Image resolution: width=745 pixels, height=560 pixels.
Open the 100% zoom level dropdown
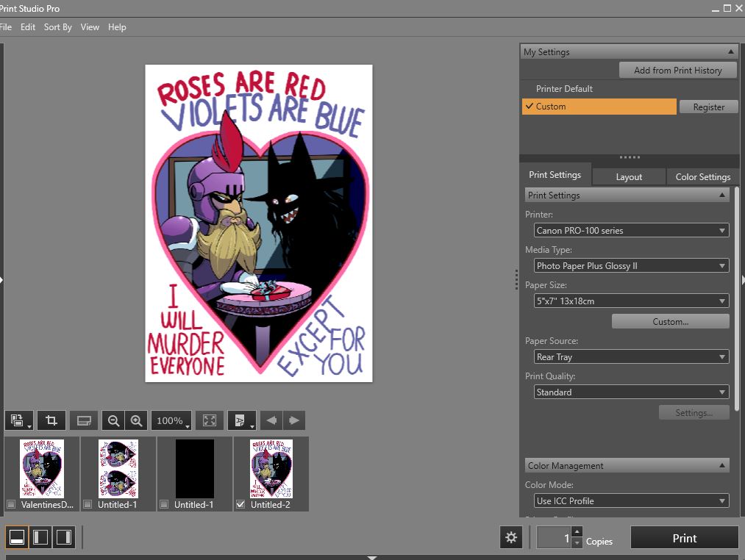(x=171, y=420)
